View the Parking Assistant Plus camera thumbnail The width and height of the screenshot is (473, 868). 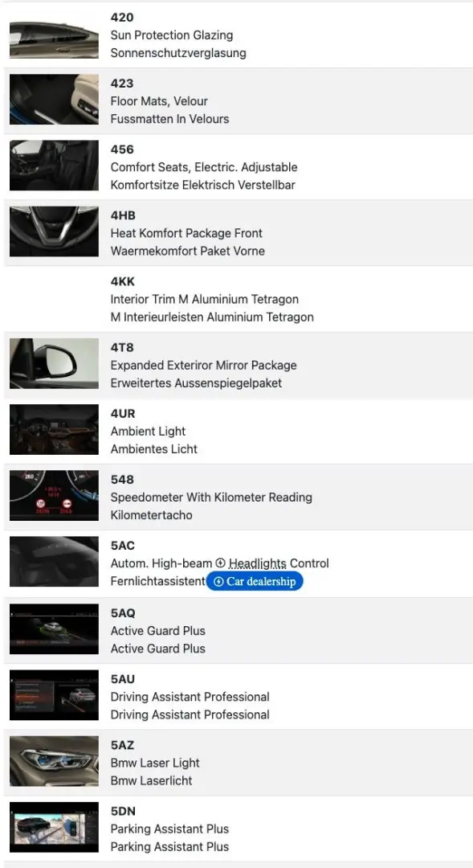point(53,827)
